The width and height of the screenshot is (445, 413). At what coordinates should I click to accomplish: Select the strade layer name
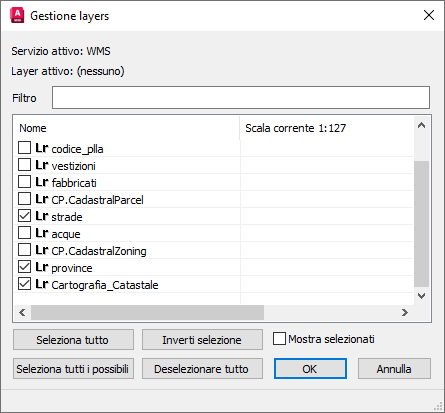pos(67,217)
